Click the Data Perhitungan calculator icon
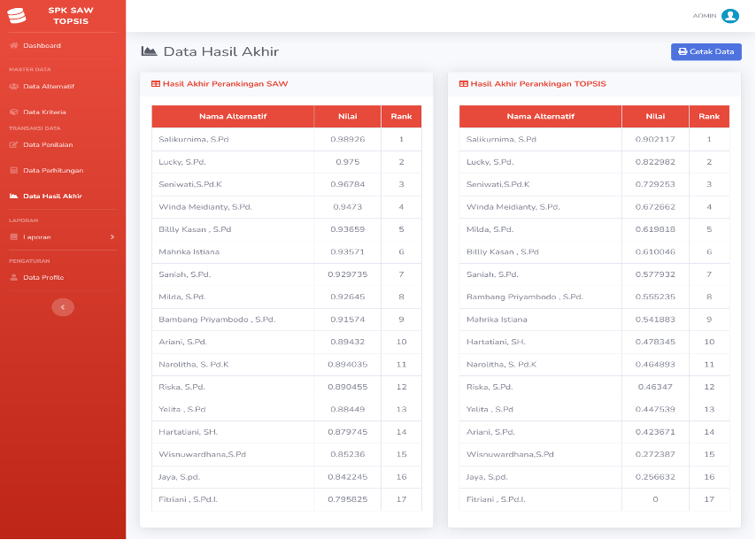Viewport: 756px width, 540px height. point(14,170)
